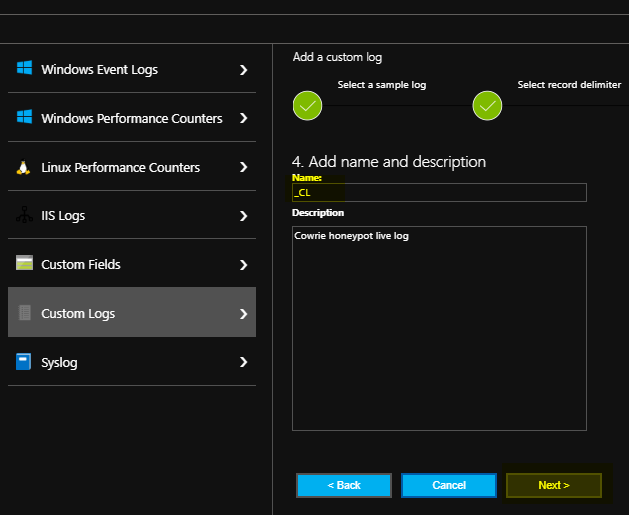Screen dimensions: 629x515
Task: Open the Custom Logs menu item
Action: [131, 313]
